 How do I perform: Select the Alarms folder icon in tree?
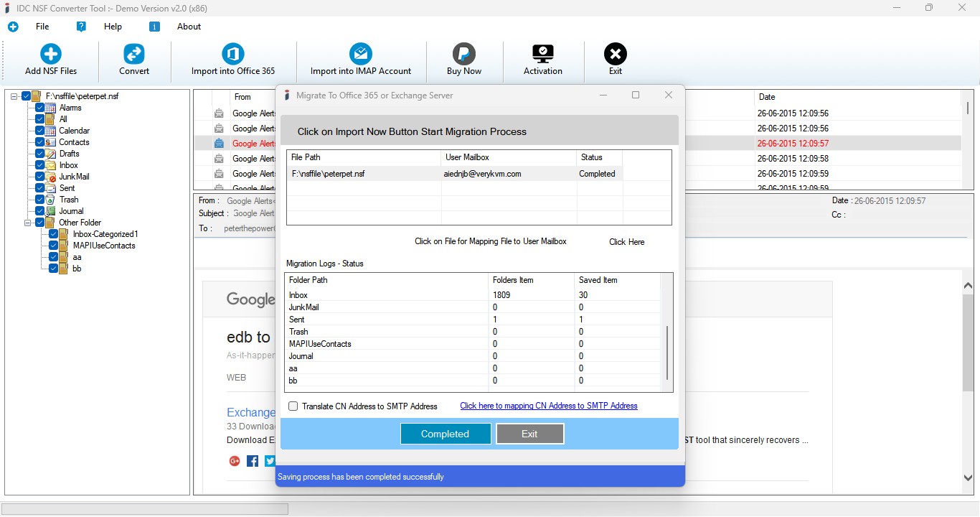point(50,108)
